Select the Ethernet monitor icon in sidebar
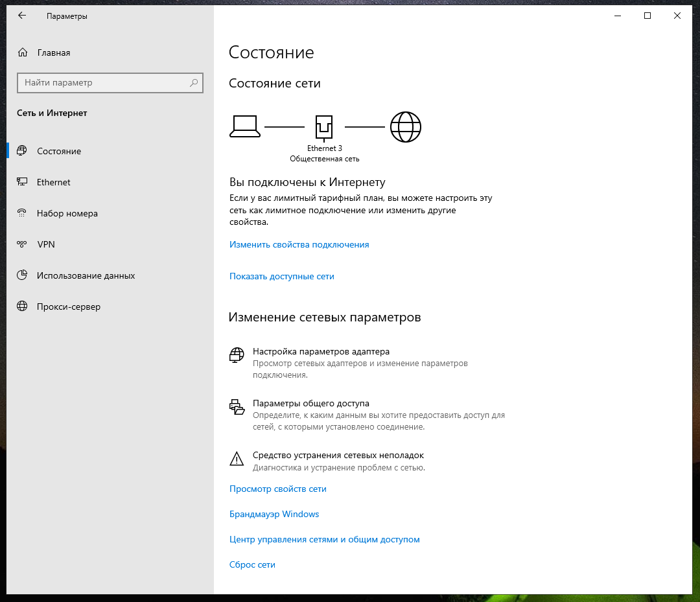Viewport: 700px width, 602px height. [x=22, y=181]
